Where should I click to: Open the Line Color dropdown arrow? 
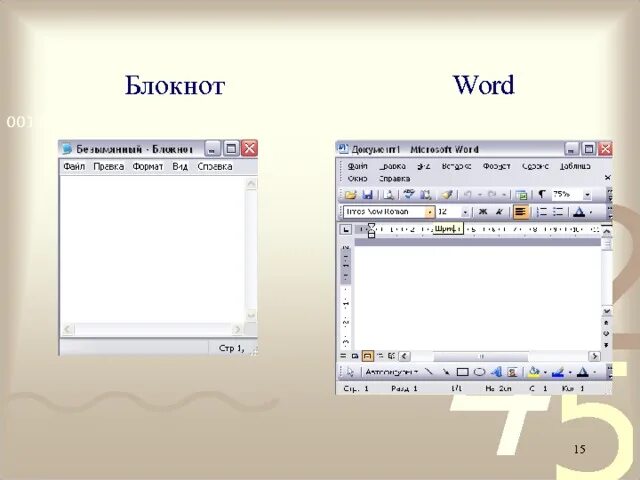pyautogui.click(x=570, y=373)
